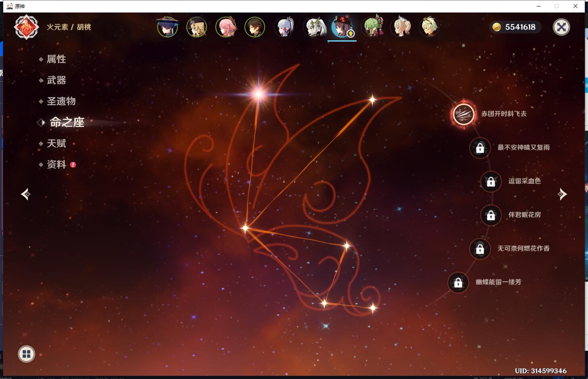The image size is (588, 379).
Task: Minimize the 原神 window
Action: 539,6
